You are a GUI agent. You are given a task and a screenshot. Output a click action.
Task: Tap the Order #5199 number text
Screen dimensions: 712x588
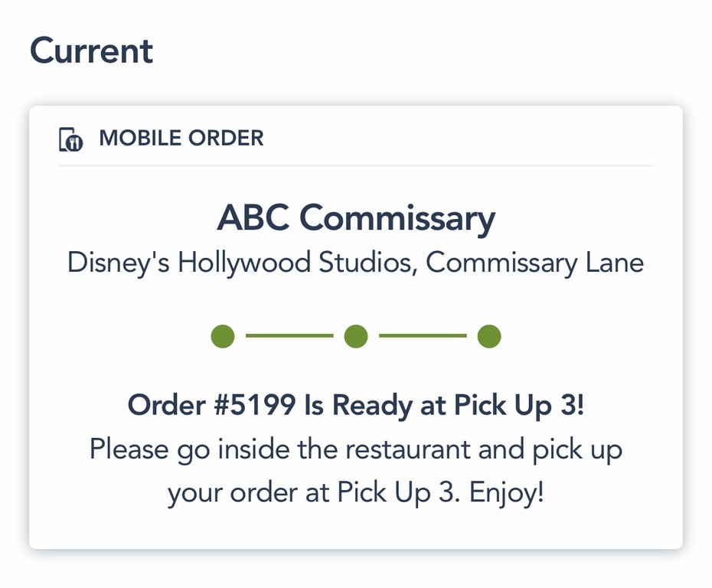pyautogui.click(x=211, y=406)
